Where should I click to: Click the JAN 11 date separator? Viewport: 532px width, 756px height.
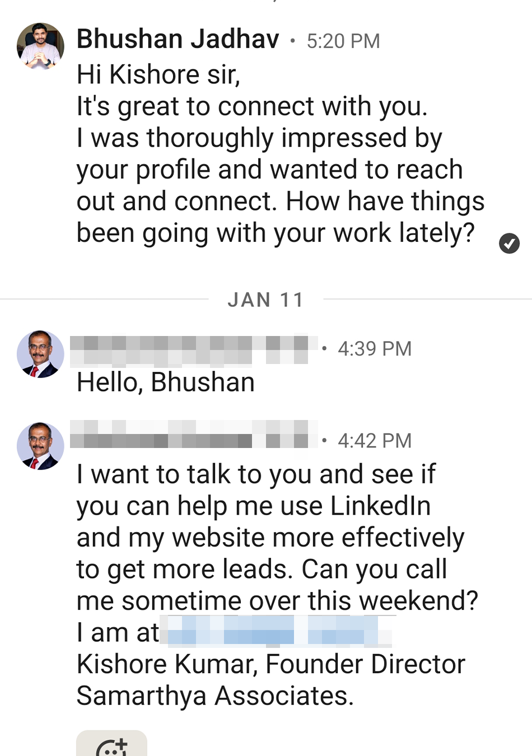click(266, 300)
